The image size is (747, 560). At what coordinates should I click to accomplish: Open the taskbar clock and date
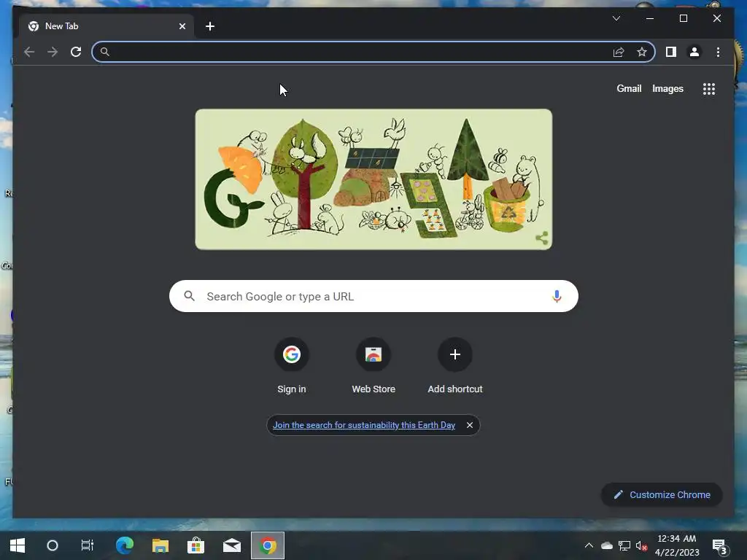[x=677, y=545]
